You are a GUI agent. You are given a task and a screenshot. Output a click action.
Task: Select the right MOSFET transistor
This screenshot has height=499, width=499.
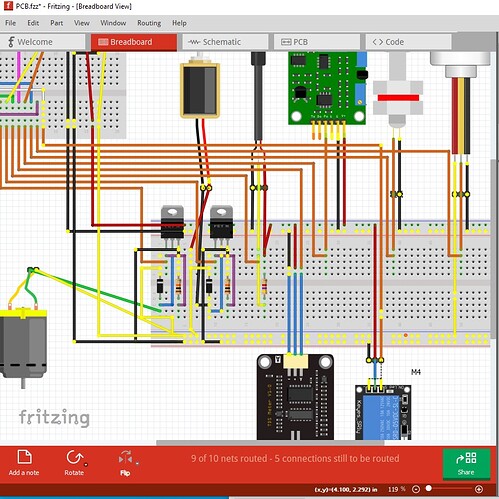coord(221,223)
